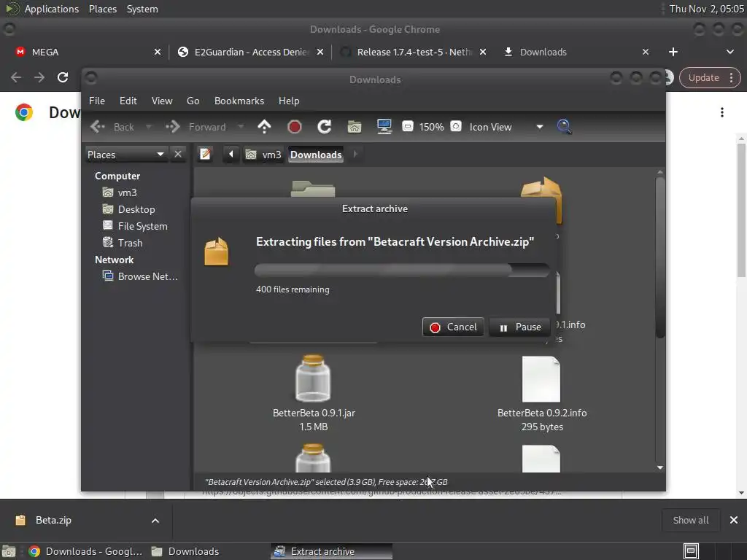Image resolution: width=747 pixels, height=560 pixels.
Task: Select the BetterBeta 0.9.2.info file
Action: click(x=542, y=393)
